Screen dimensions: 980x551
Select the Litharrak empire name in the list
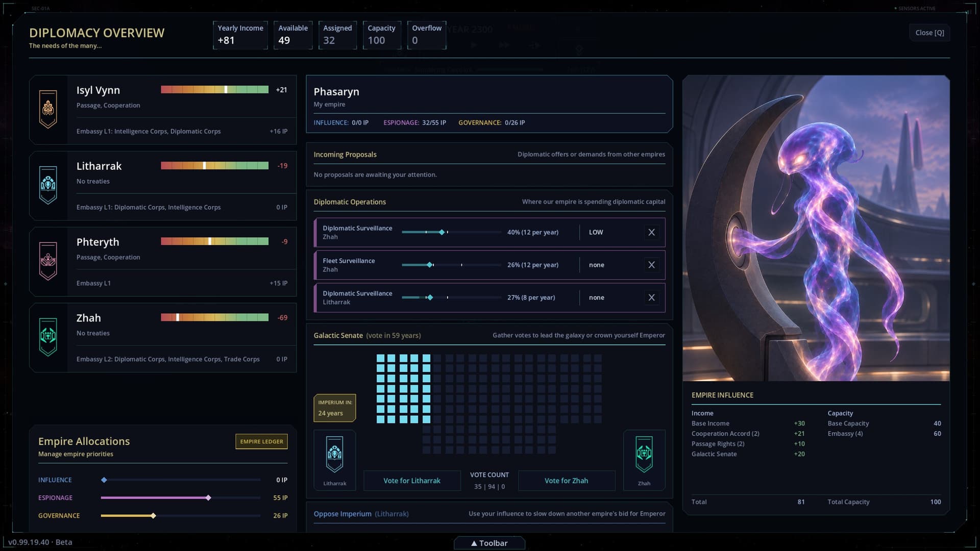(99, 166)
